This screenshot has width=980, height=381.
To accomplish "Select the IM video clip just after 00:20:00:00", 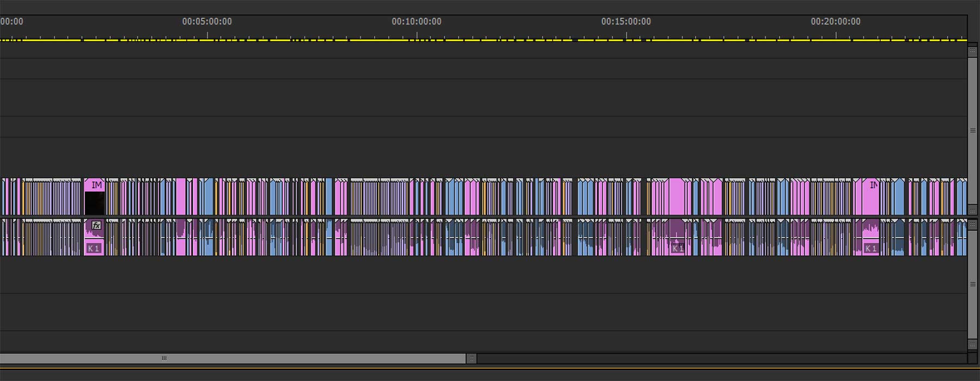I will pos(872,196).
